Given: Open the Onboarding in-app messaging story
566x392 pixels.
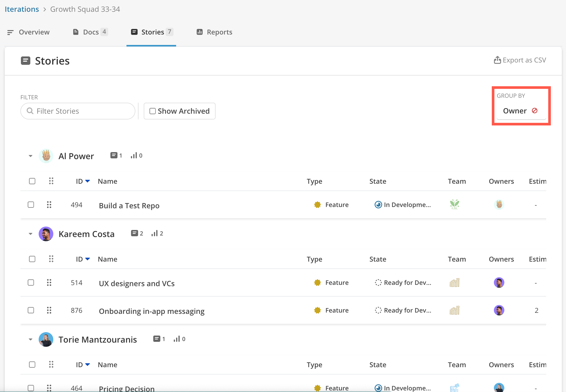Looking at the screenshot, I should coord(152,311).
